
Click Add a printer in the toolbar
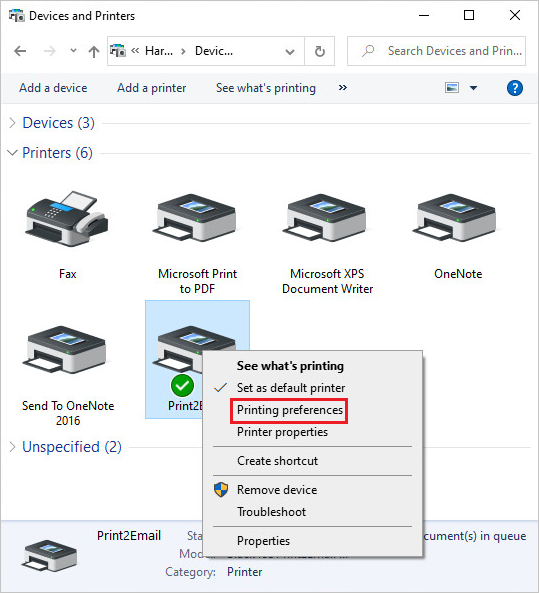point(151,88)
